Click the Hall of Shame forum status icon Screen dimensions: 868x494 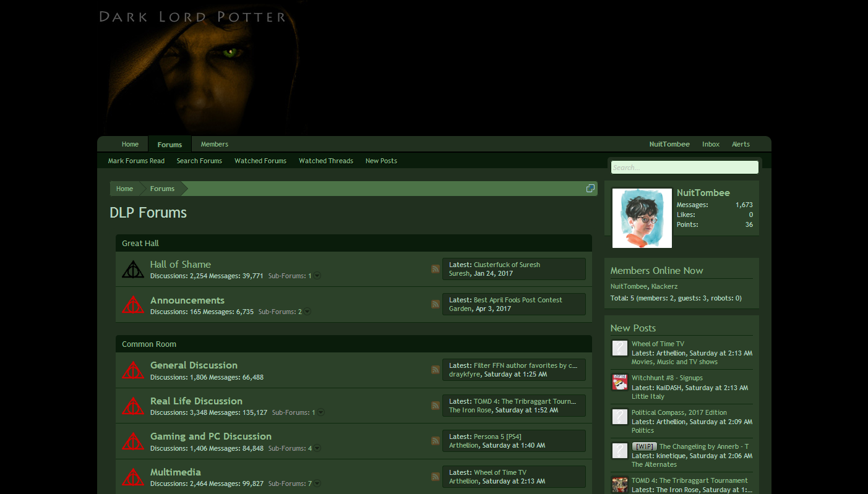tap(132, 269)
